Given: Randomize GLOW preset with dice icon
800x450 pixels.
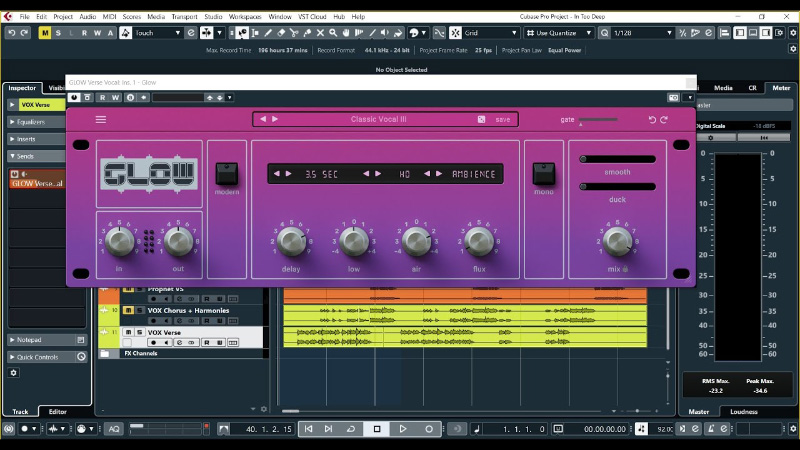Looking at the screenshot, I should click(481, 119).
